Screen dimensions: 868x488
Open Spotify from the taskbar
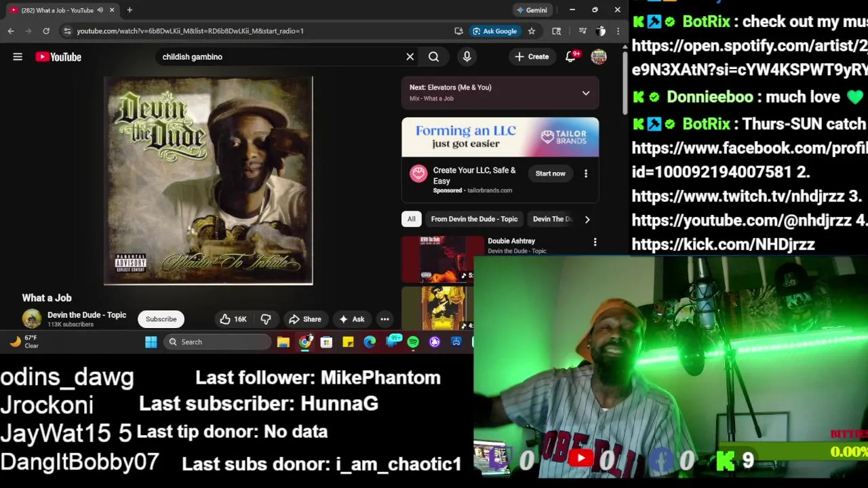pos(413,342)
